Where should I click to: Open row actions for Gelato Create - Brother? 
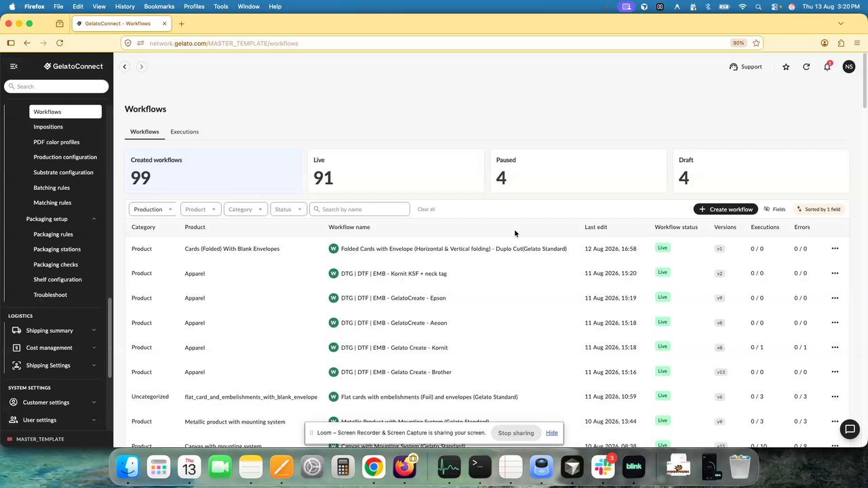(835, 372)
